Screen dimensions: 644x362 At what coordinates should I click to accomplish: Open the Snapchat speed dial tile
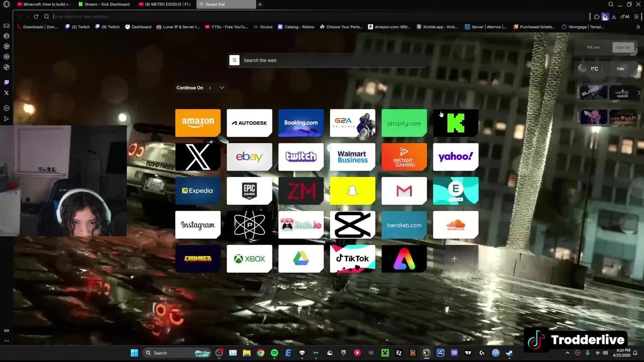[353, 191]
